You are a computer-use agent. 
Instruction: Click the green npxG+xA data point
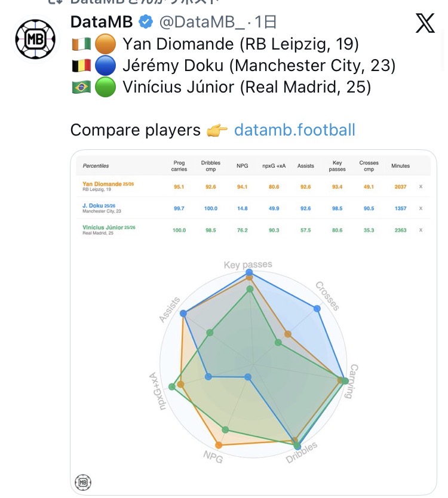click(172, 387)
